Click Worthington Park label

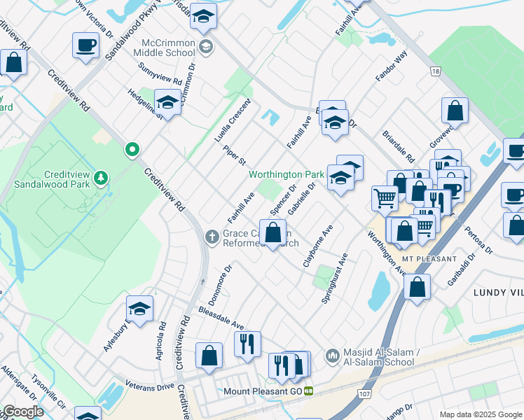[x=287, y=174]
